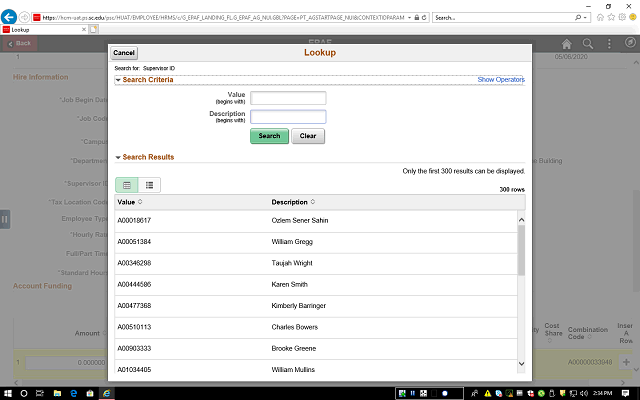Click the volume speaker tray icon
This screenshot has width=640, height=400.
coord(584,393)
